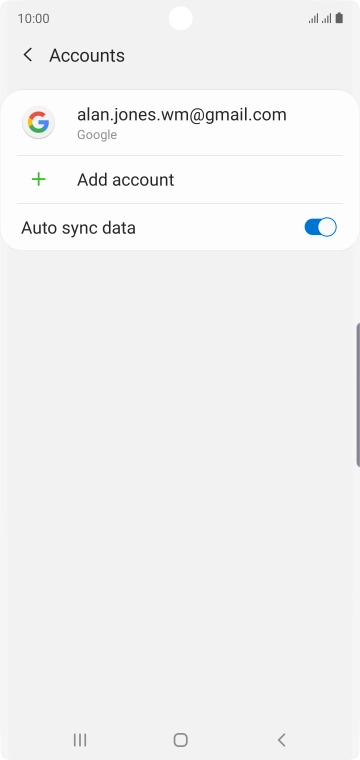Click the second signal strength icon
The width and height of the screenshot is (360, 760).
click(x=327, y=19)
